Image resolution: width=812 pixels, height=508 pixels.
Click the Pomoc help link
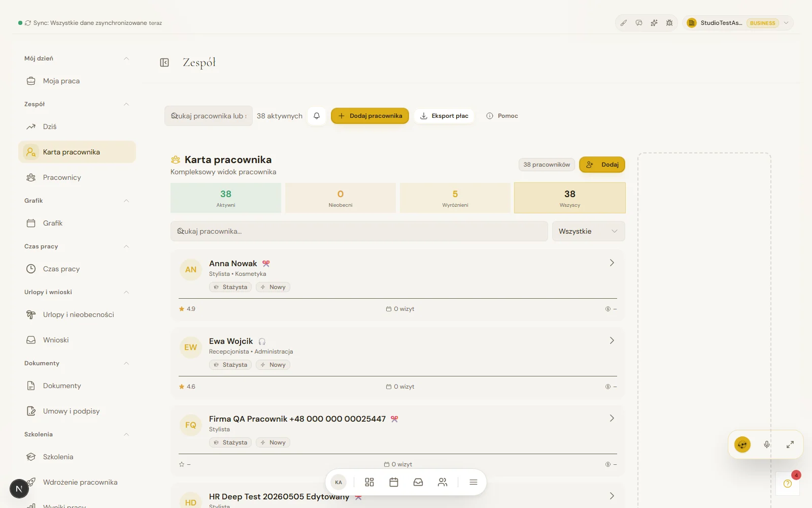point(502,116)
